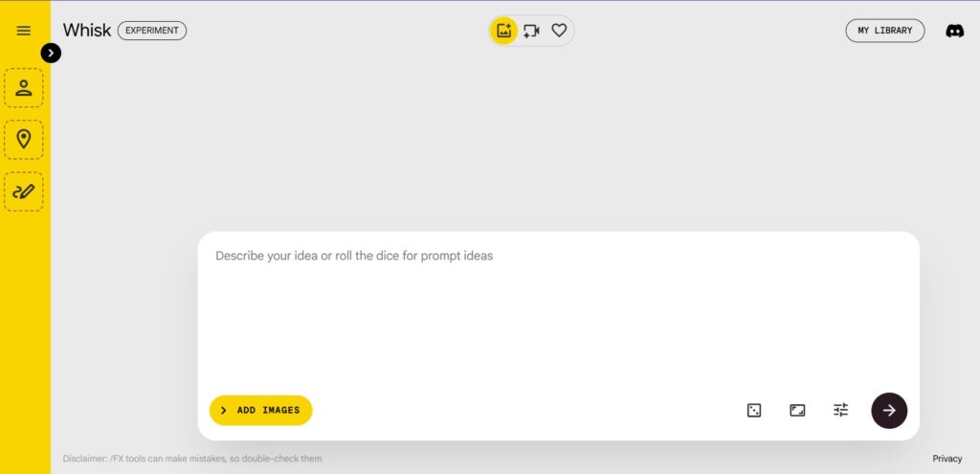Click the EXPERIMENT badge
980x474 pixels.
click(152, 31)
